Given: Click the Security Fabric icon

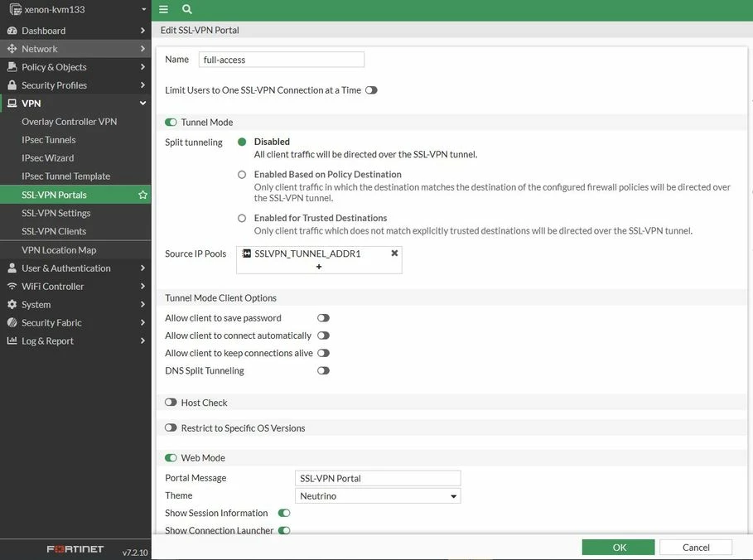Looking at the screenshot, I should click(x=12, y=323).
